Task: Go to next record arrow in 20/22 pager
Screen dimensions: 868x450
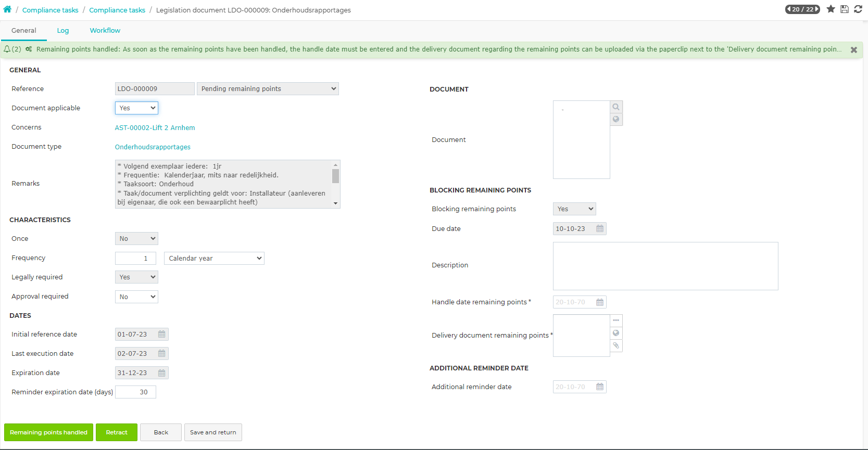Action: (816, 9)
